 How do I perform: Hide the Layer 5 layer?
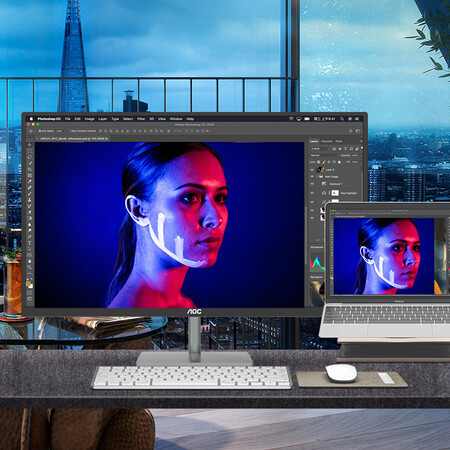click(x=312, y=170)
